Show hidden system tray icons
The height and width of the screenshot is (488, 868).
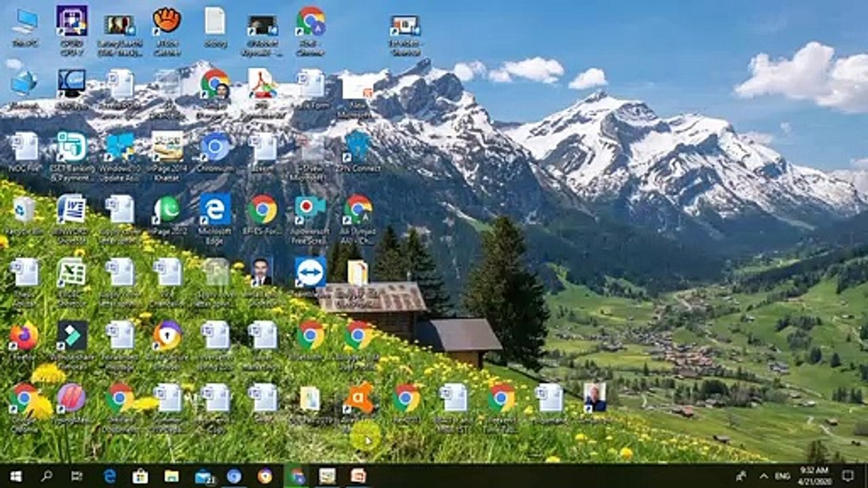pyautogui.click(x=764, y=476)
